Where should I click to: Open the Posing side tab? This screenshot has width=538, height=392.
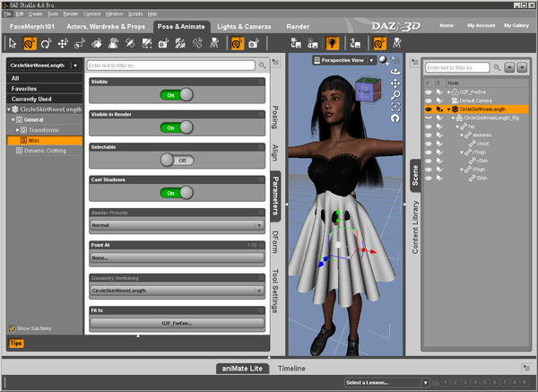point(275,117)
